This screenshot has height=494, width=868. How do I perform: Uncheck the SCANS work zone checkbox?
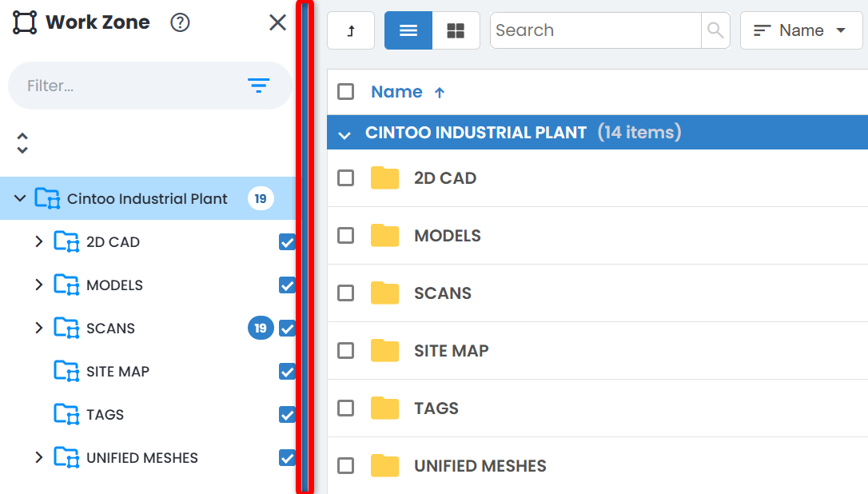[x=287, y=329]
